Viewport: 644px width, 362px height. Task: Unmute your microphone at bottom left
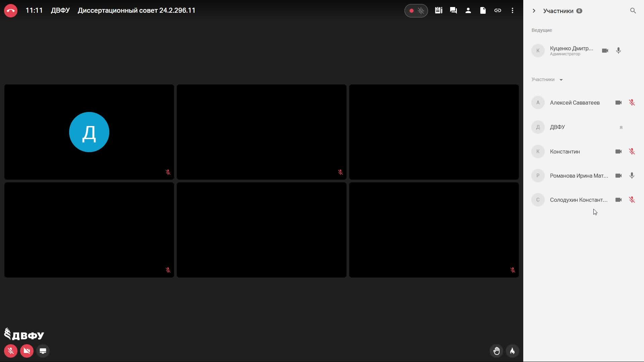coord(11,351)
